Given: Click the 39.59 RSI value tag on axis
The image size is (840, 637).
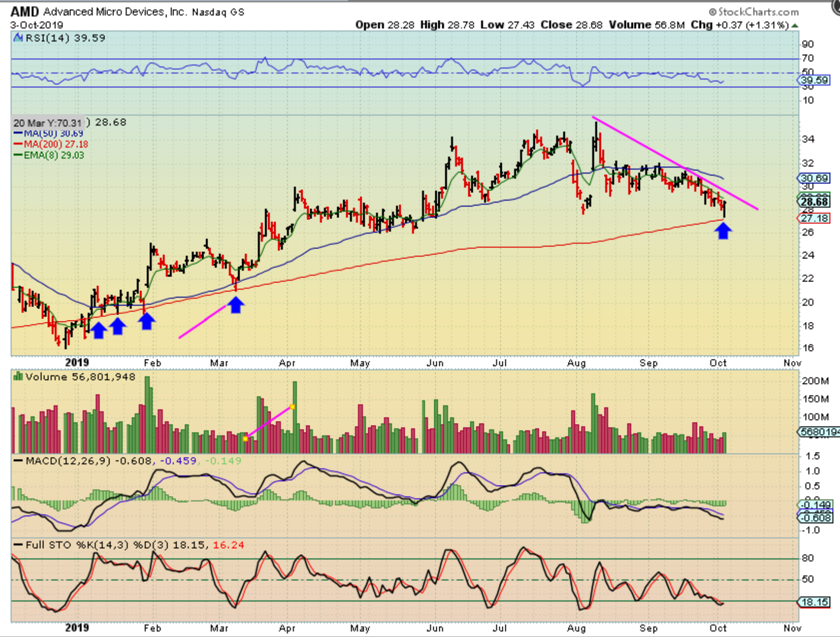Looking at the screenshot, I should coord(814,80).
